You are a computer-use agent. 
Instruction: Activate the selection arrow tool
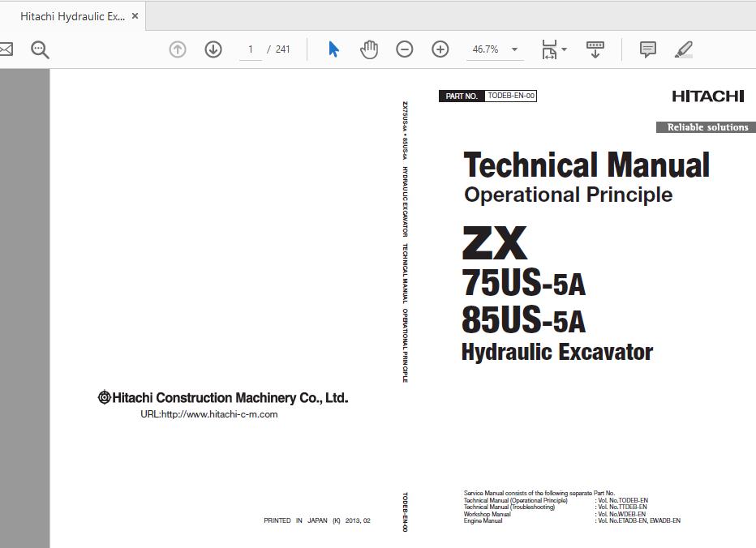[333, 49]
